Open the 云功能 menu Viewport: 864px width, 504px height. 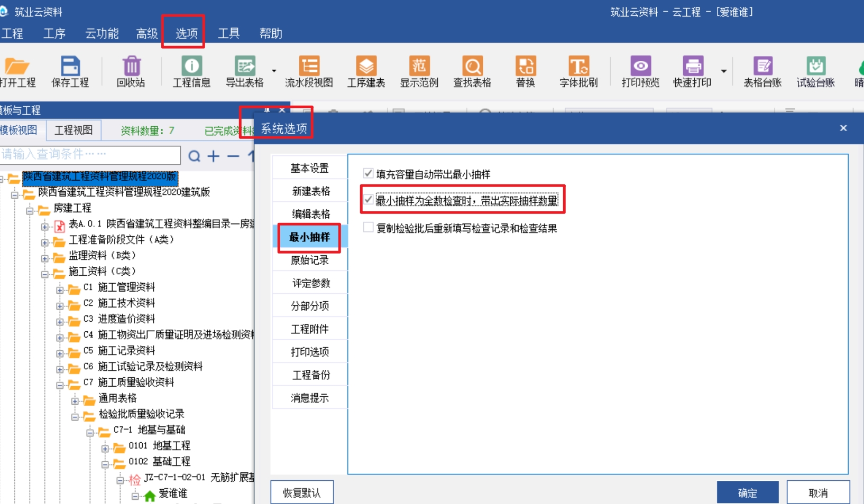(x=102, y=33)
